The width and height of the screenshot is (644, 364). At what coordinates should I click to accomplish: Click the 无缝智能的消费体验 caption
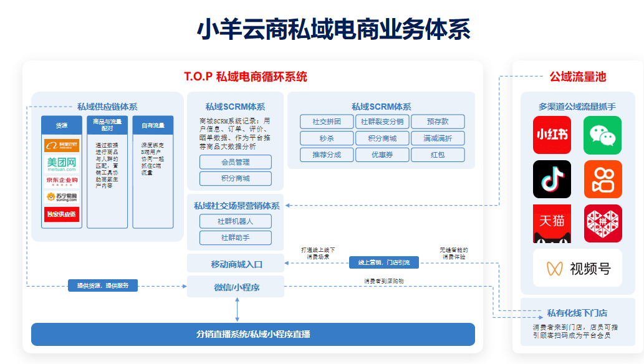click(x=453, y=253)
